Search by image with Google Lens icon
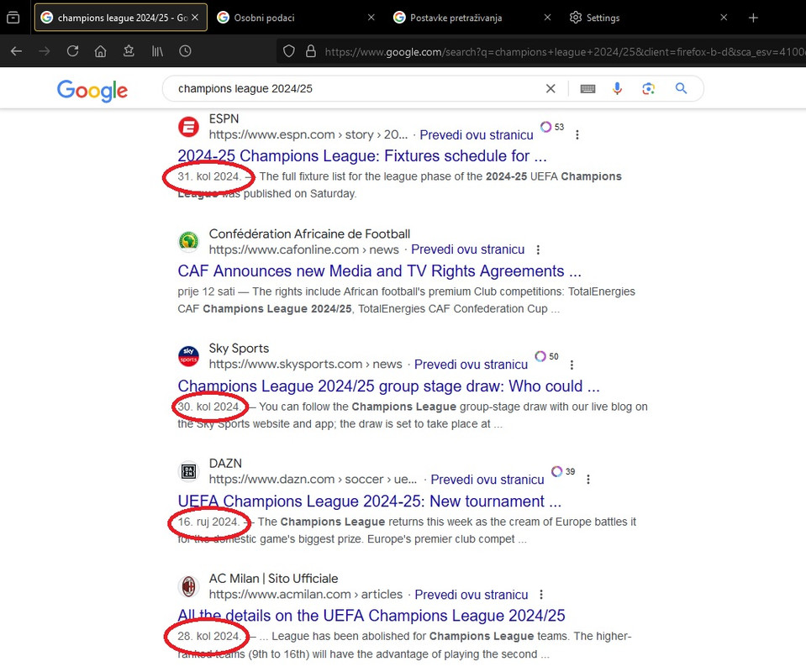The height and width of the screenshot is (672, 806). point(649,89)
